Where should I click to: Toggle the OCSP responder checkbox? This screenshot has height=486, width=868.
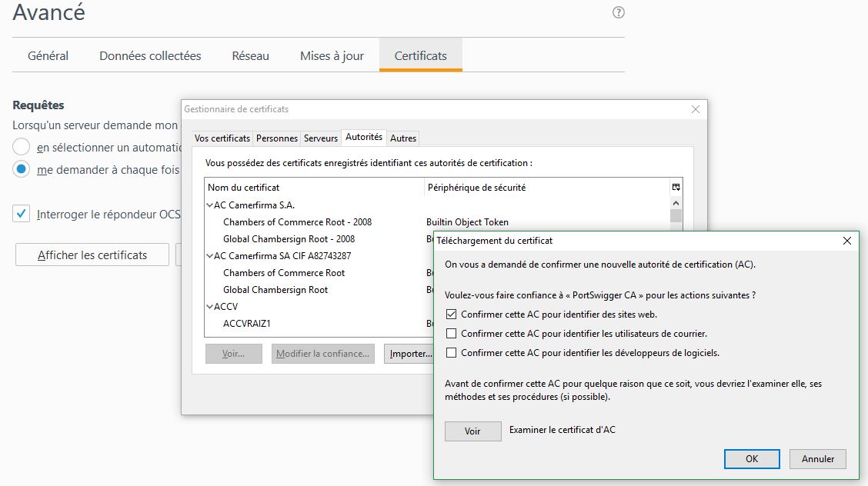coord(22,215)
